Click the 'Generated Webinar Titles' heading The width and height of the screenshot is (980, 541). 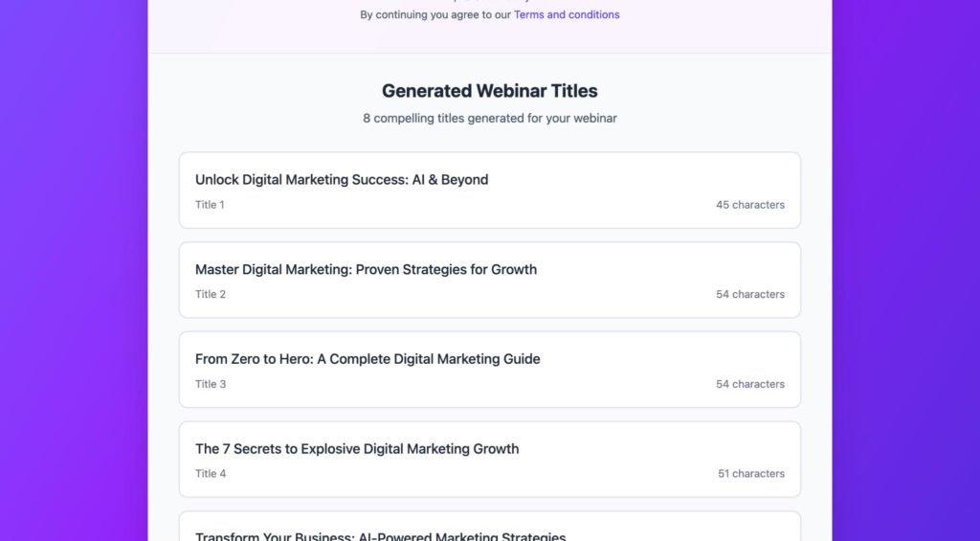point(489,91)
